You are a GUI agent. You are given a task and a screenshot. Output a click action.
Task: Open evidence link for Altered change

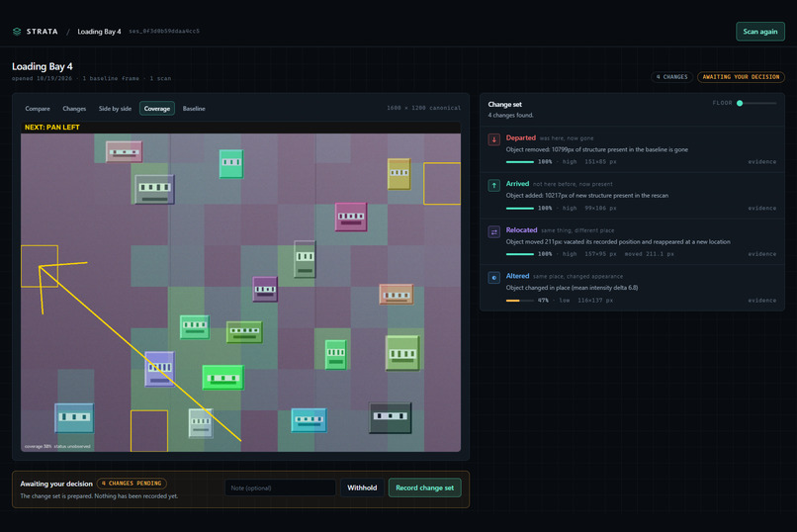point(761,301)
